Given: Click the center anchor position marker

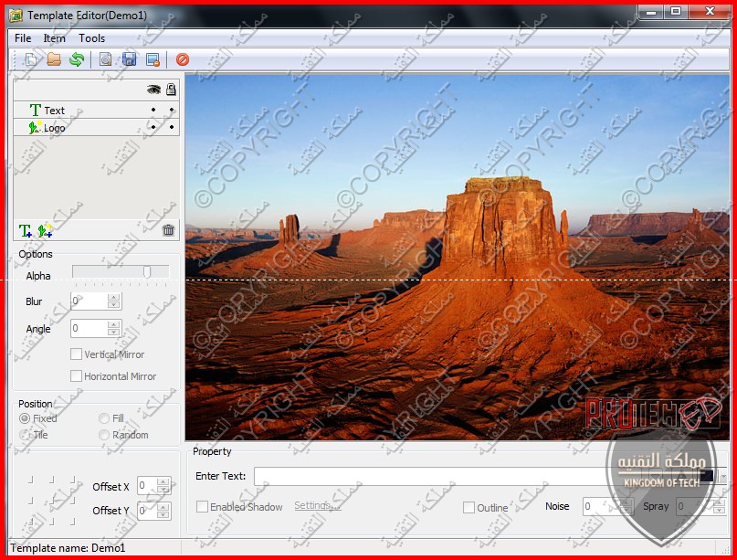Looking at the screenshot, I should click(x=52, y=501).
